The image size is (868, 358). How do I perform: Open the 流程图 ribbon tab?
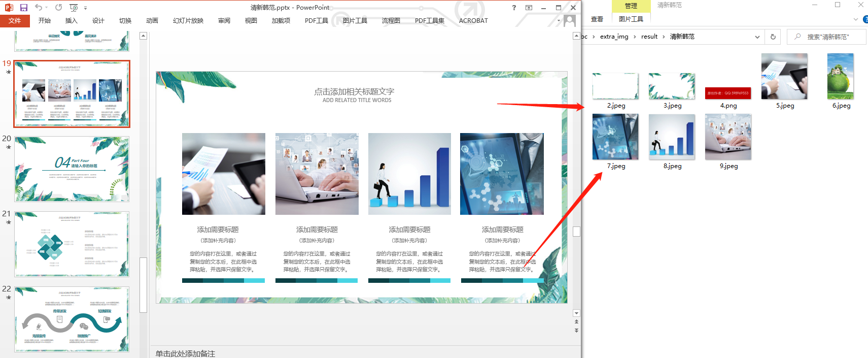391,21
